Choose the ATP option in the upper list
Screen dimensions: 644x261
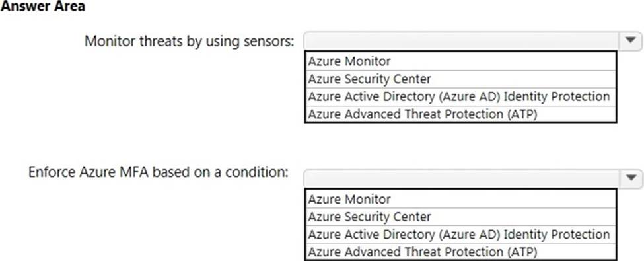pos(460,114)
